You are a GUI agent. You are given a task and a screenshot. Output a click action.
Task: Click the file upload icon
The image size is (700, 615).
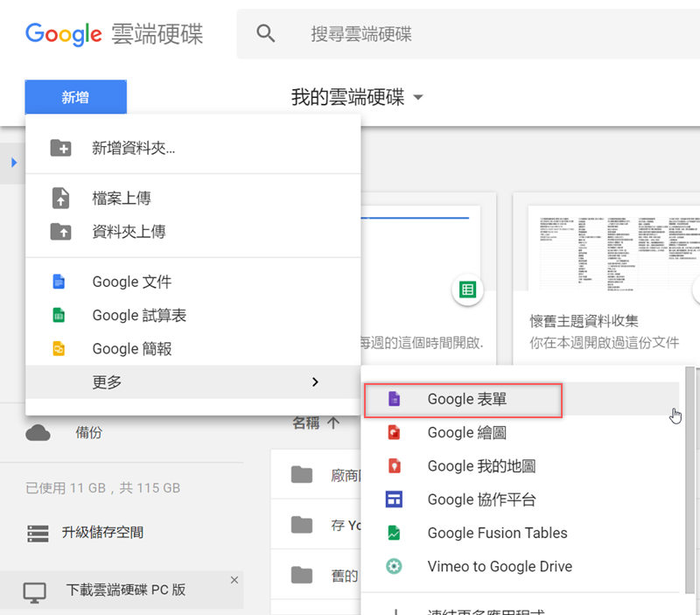[60, 199]
